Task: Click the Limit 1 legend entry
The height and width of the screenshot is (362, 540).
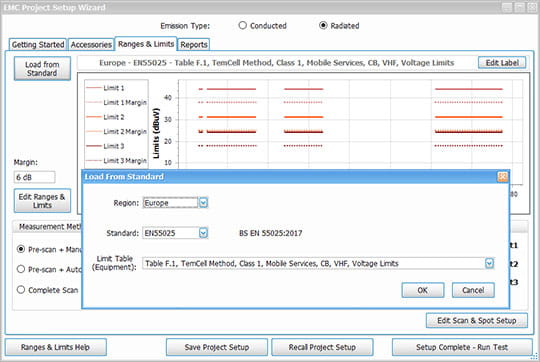Action: pyautogui.click(x=105, y=88)
